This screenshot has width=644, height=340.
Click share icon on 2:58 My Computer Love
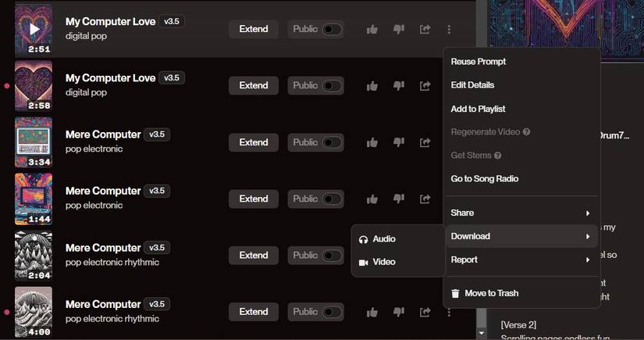click(425, 86)
